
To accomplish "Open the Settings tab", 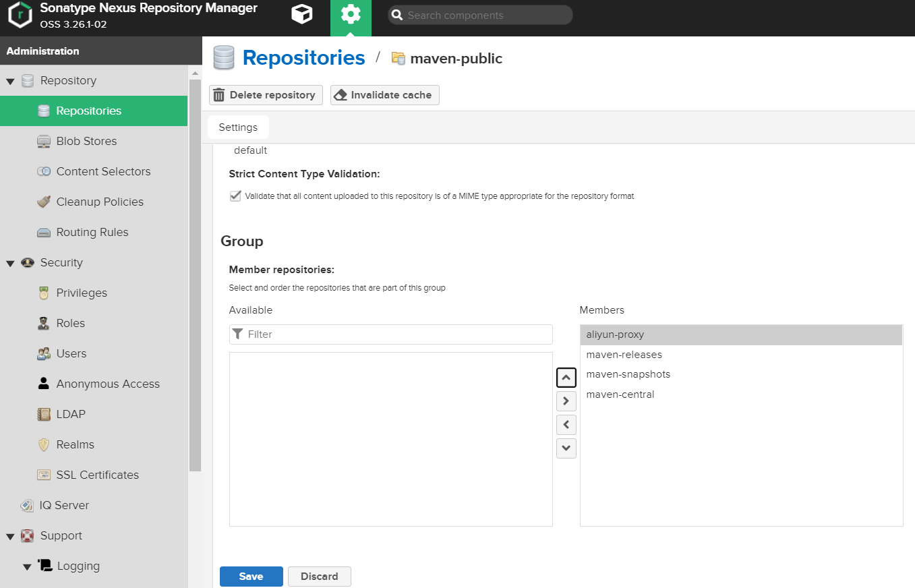I will 238,127.
